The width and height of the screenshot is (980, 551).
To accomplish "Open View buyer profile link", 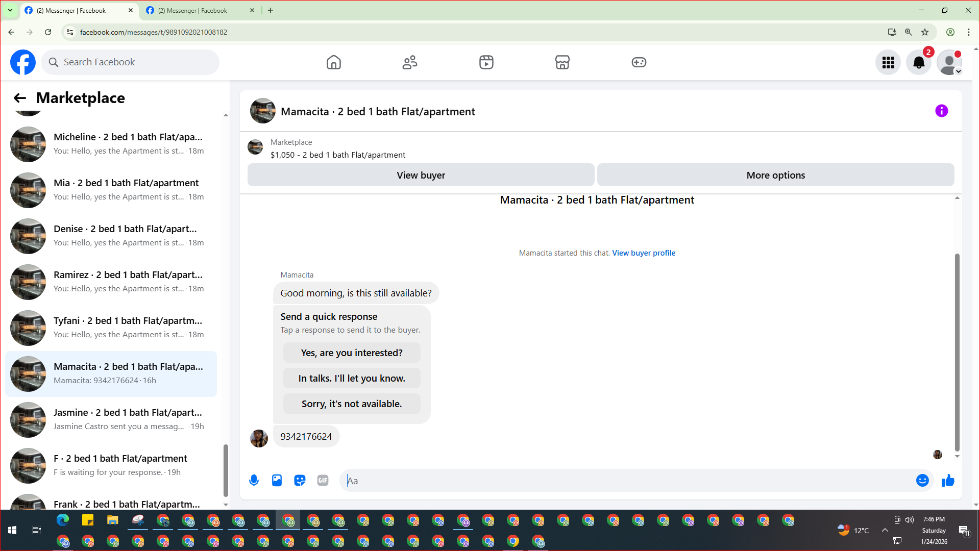I will coord(643,253).
